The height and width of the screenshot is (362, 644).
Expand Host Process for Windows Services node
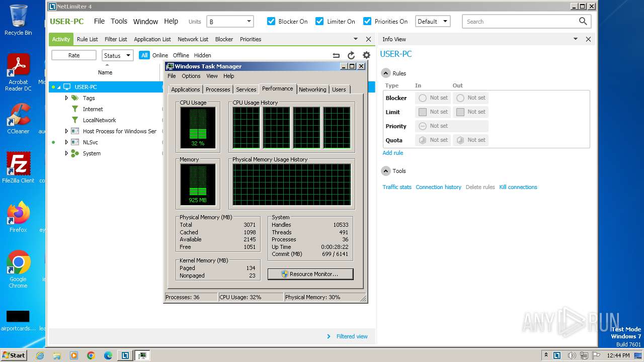pos(66,131)
